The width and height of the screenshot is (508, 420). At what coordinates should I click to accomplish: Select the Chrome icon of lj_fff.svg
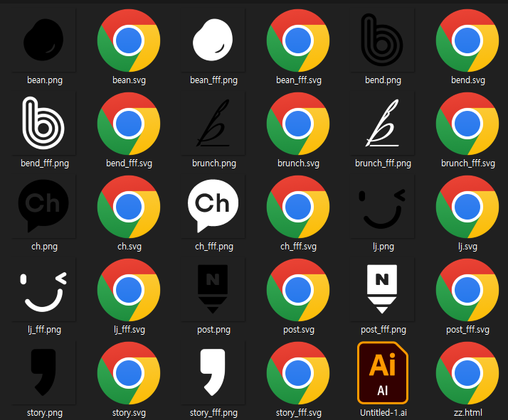[129, 290]
